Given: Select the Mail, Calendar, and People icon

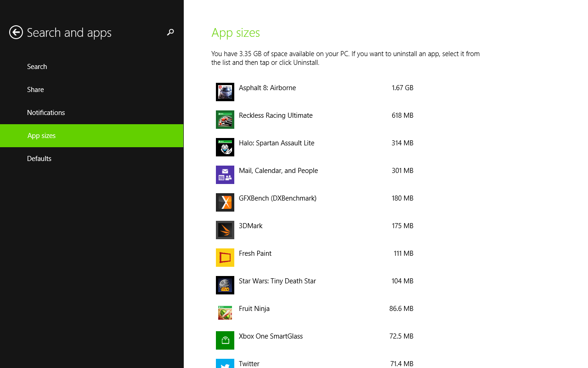Looking at the screenshot, I should tap(225, 175).
